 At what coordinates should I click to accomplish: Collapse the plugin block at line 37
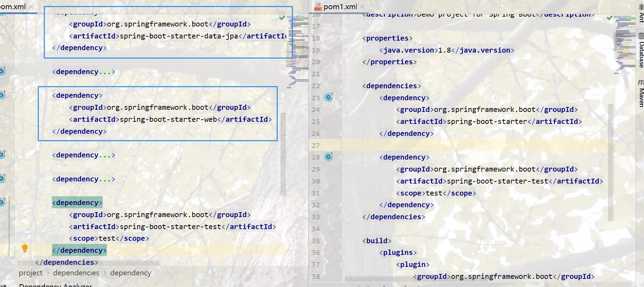pos(341,264)
